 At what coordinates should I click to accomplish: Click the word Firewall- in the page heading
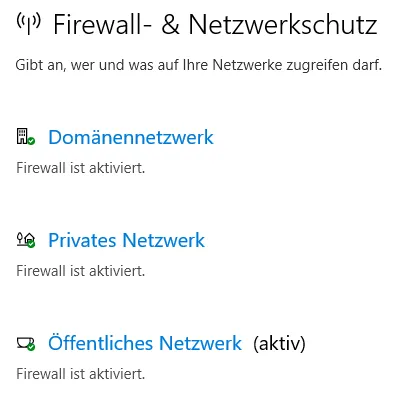point(102,24)
